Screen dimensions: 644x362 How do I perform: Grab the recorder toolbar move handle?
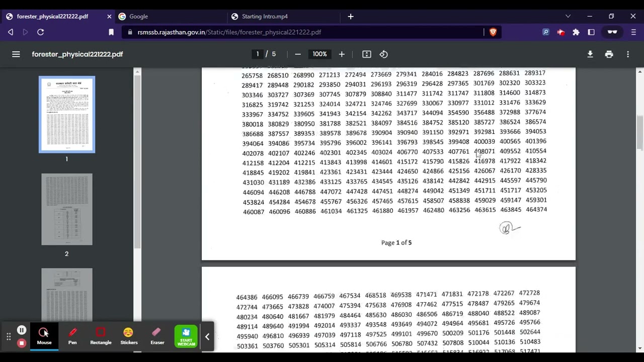(x=9, y=336)
